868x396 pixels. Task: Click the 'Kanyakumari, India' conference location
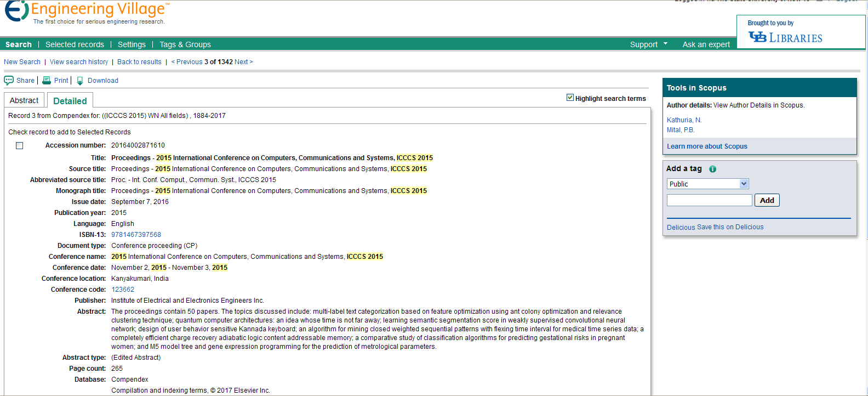pos(140,279)
